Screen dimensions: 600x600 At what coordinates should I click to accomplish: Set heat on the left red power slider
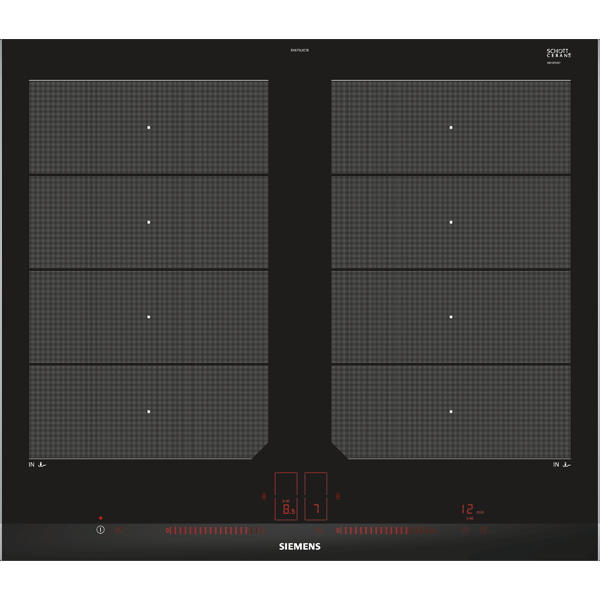tap(212, 530)
